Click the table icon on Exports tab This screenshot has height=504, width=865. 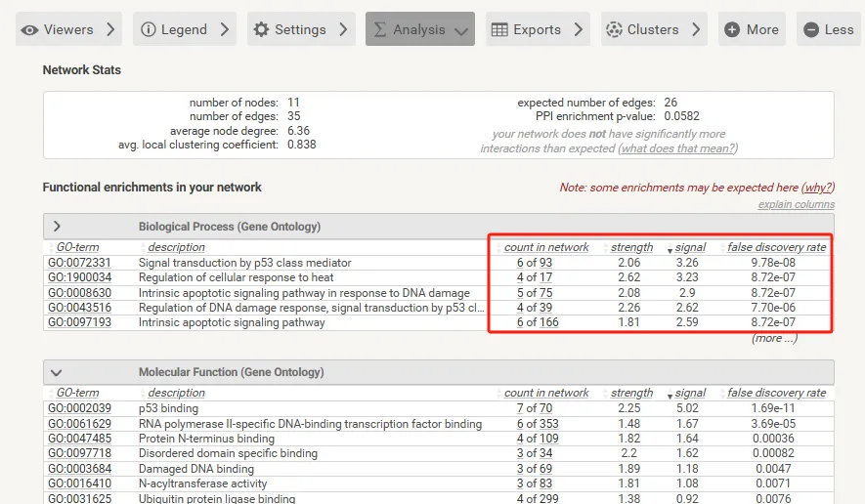coord(499,29)
